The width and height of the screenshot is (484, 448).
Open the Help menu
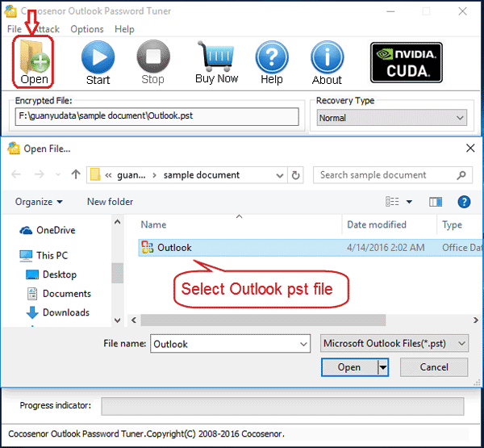(x=124, y=29)
